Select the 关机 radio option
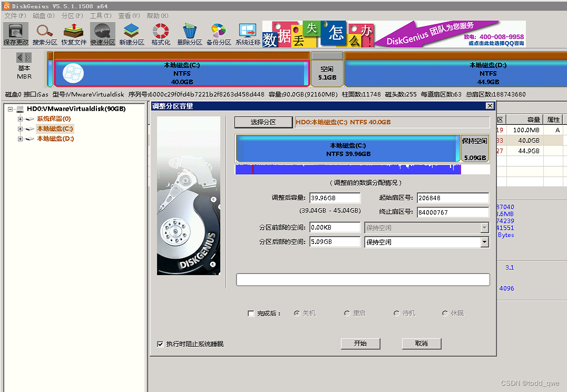567x392 pixels. tap(297, 313)
